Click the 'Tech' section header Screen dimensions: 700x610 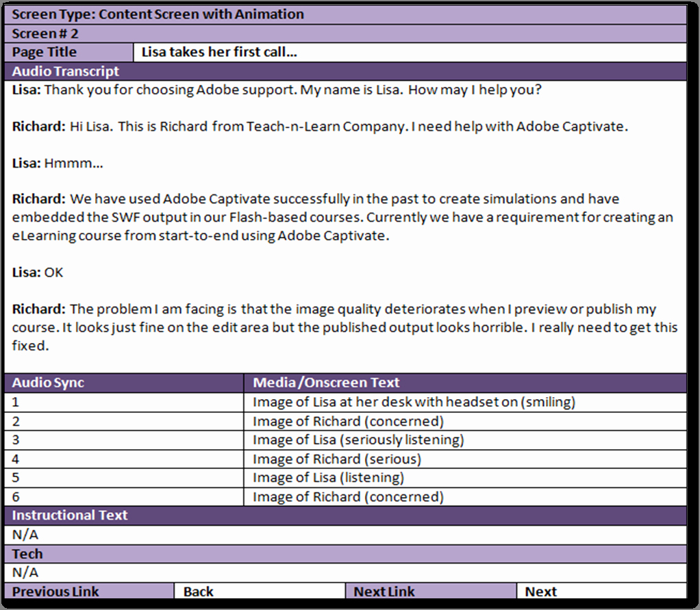click(345, 555)
